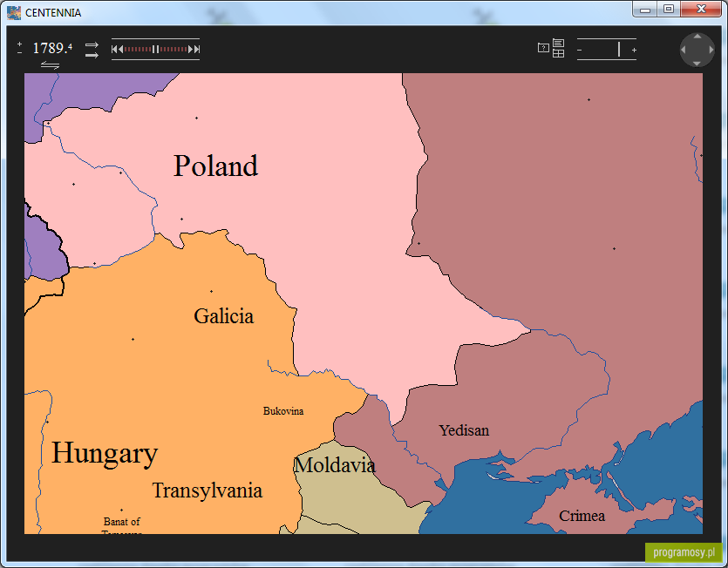Zoom in using the plus button
Image resolution: width=728 pixels, height=568 pixels.
tap(634, 50)
